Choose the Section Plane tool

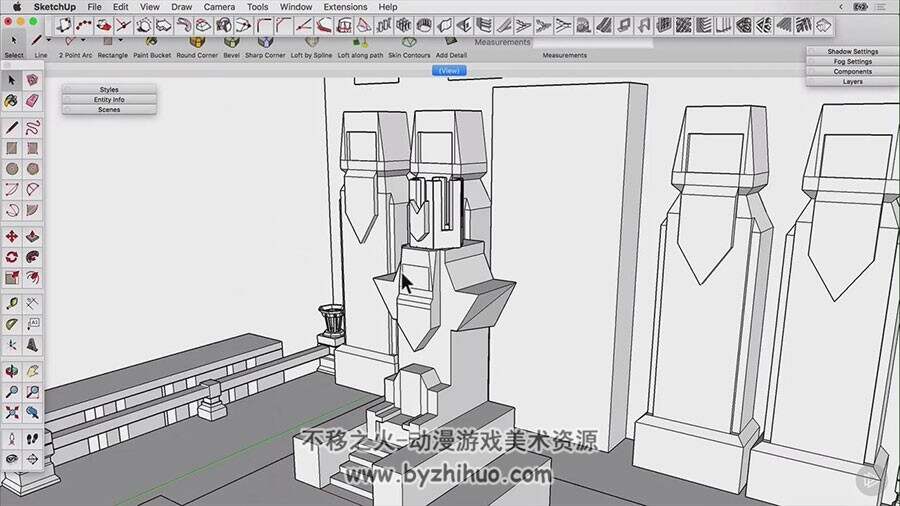click(x=33, y=460)
